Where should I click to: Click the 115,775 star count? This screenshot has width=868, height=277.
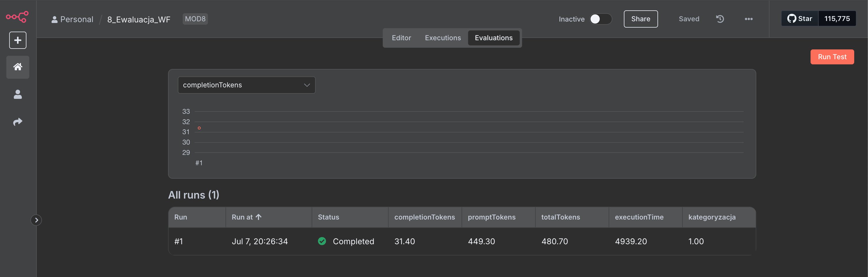[837, 19]
